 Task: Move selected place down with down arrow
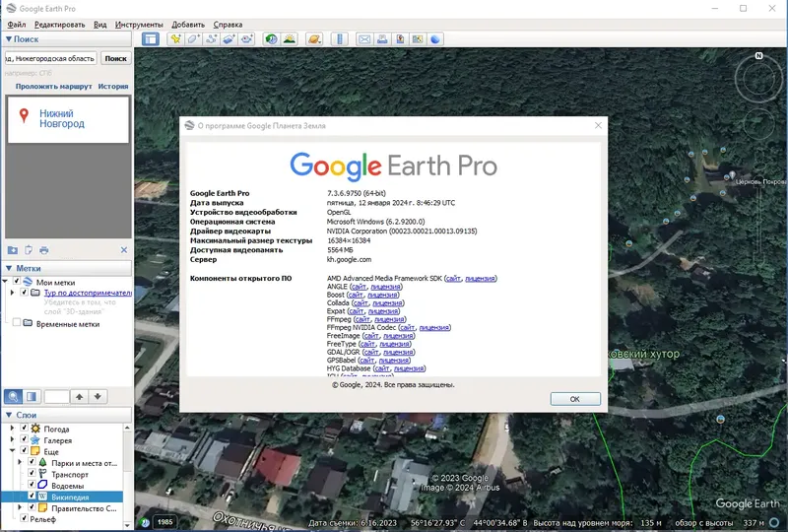click(98, 397)
